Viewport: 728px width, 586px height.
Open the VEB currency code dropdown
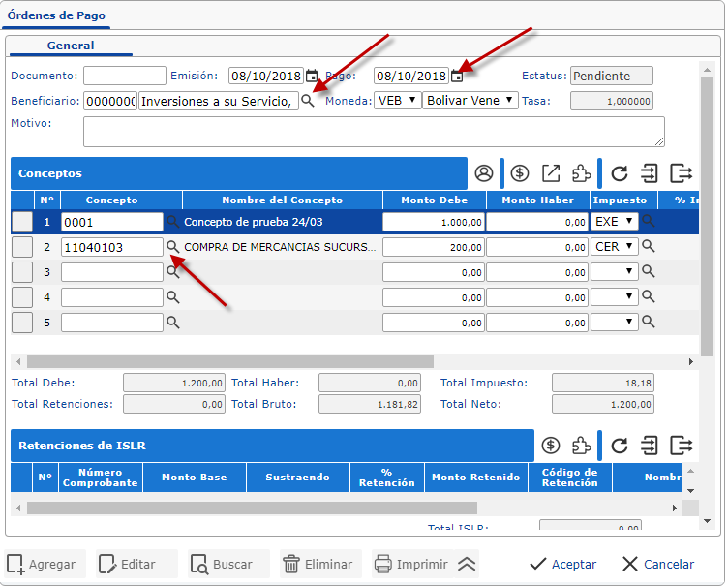pos(397,101)
